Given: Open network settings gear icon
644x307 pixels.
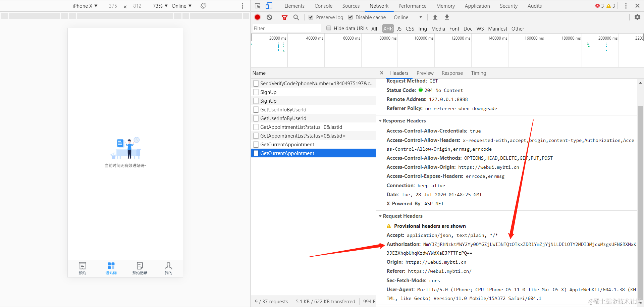Looking at the screenshot, I should coord(637,17).
